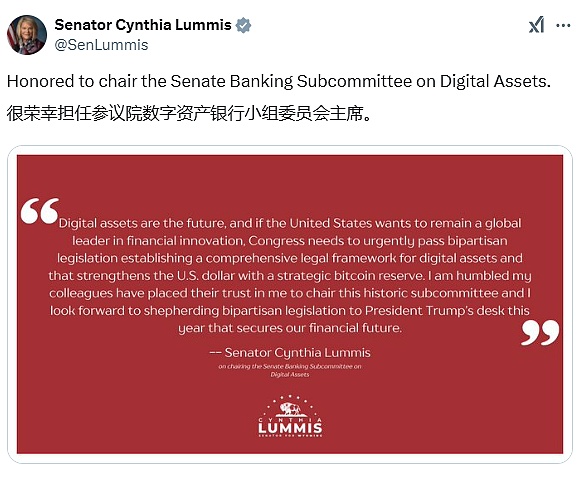
Task: Click the English tweet text about chairing the subcommittee
Action: [x=279, y=81]
